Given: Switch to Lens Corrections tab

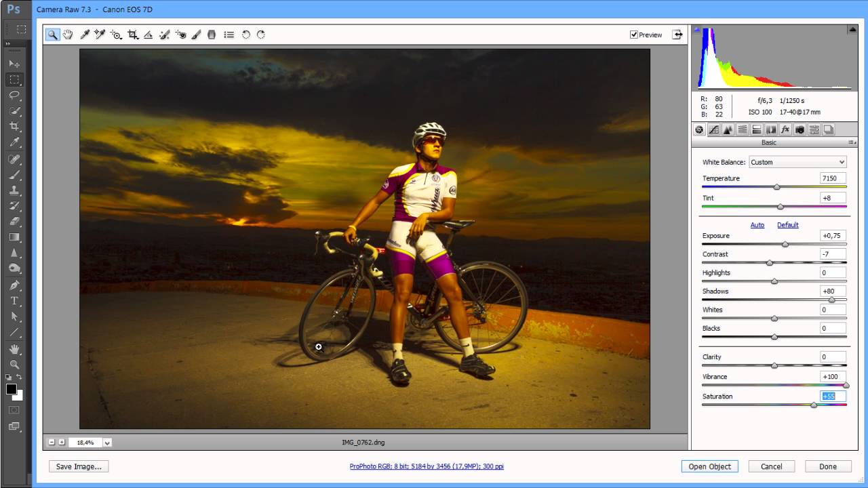Looking at the screenshot, I should pyautogui.click(x=771, y=129).
